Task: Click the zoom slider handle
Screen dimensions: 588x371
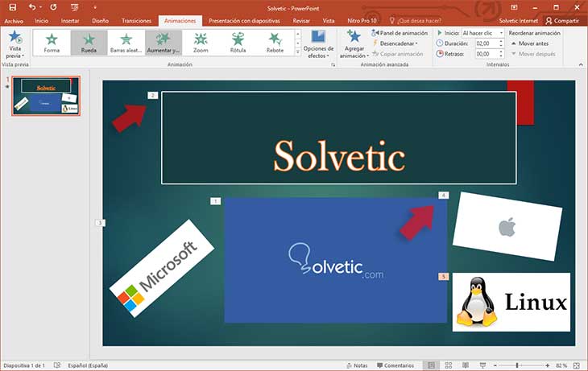Action: click(517, 365)
